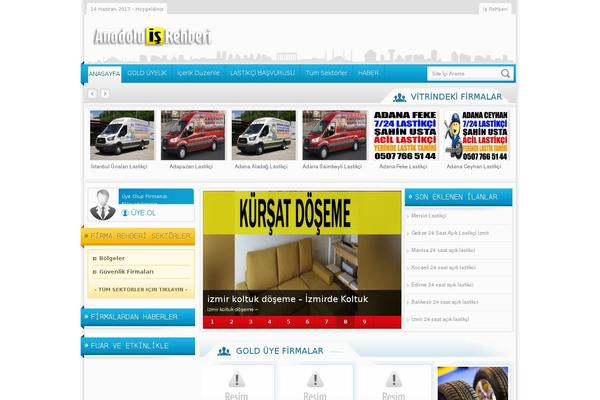Open Adapazarı Lastikçi van thumbnail
Screen dimensions: 600x400
click(193, 135)
